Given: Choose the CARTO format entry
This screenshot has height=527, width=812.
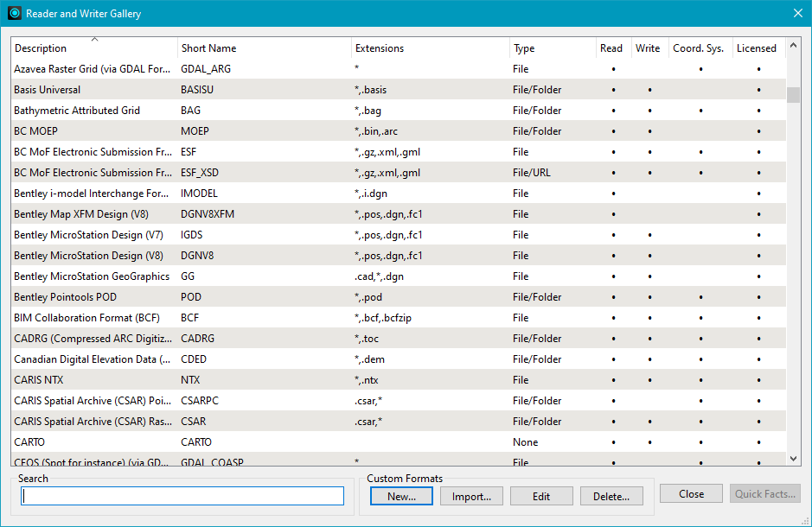Looking at the screenshot, I should [x=29, y=442].
